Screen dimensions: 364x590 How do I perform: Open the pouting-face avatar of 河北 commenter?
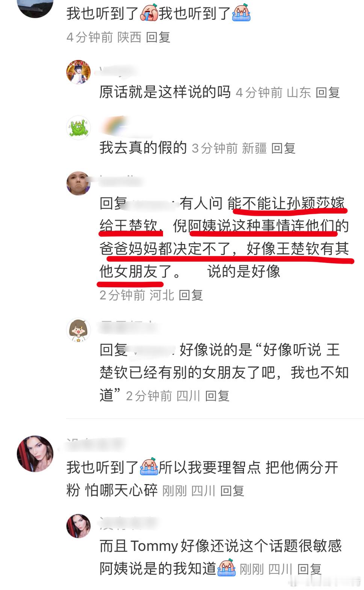[79, 183]
